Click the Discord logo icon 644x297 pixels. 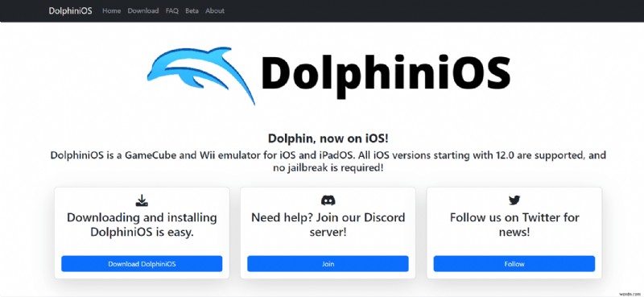328,200
